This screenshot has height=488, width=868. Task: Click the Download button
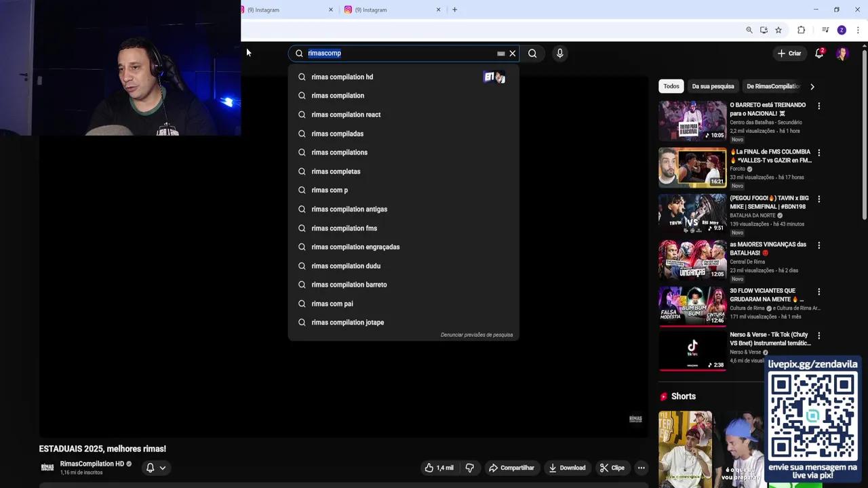click(567, 468)
